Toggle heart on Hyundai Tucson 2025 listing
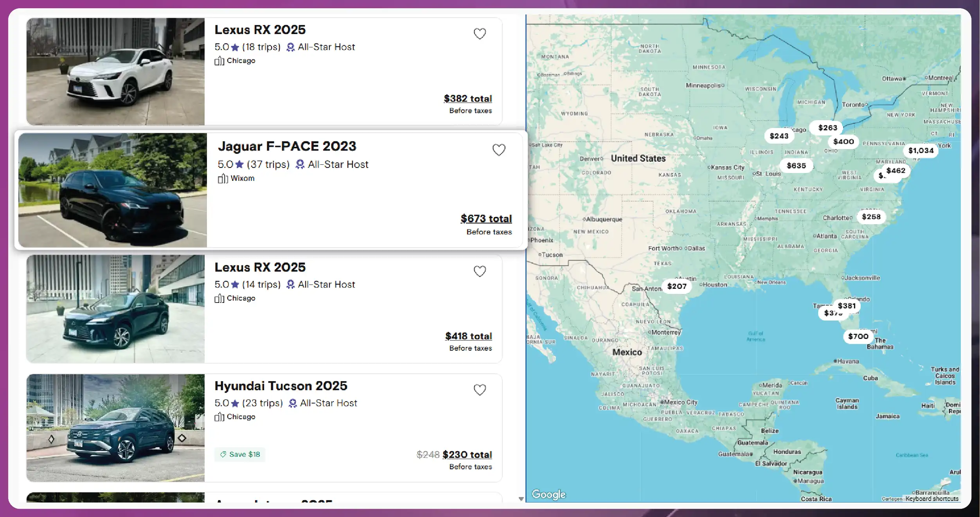980x517 pixels. coord(480,390)
